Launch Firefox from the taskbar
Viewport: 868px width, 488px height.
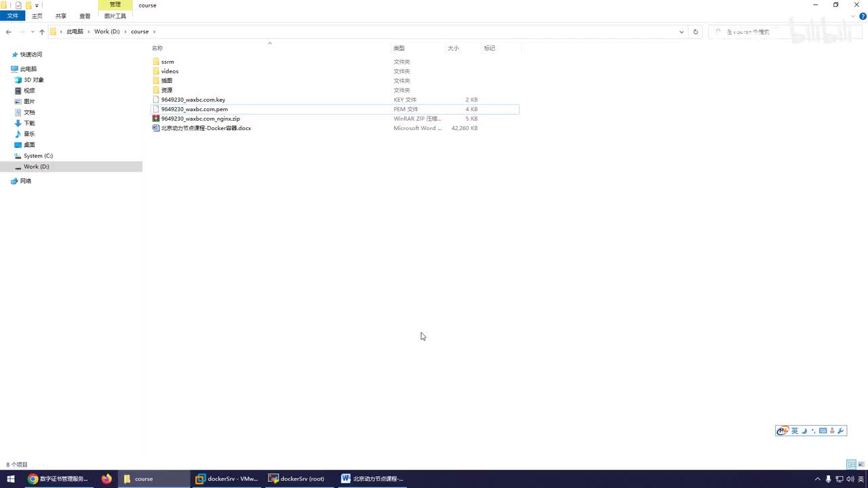(x=106, y=479)
